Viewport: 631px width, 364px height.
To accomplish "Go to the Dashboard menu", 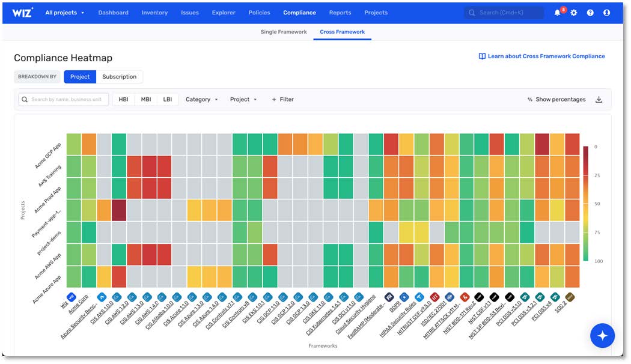I will coord(113,13).
